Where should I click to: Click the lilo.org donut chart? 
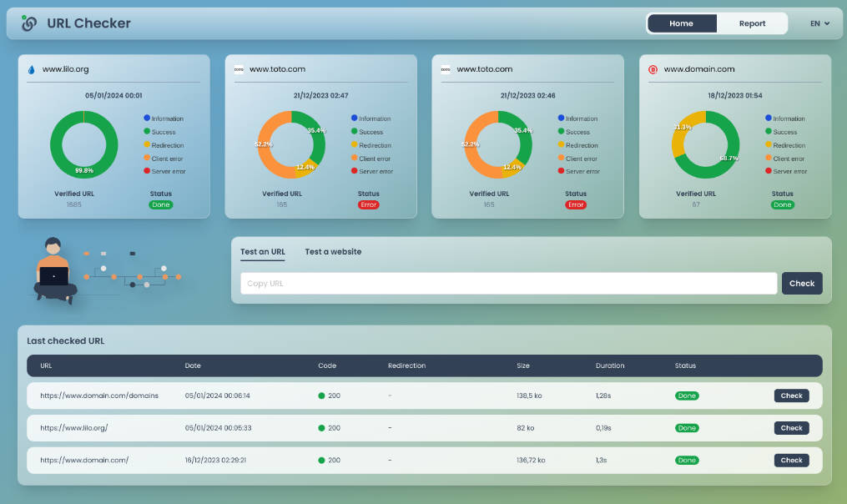[x=83, y=144]
